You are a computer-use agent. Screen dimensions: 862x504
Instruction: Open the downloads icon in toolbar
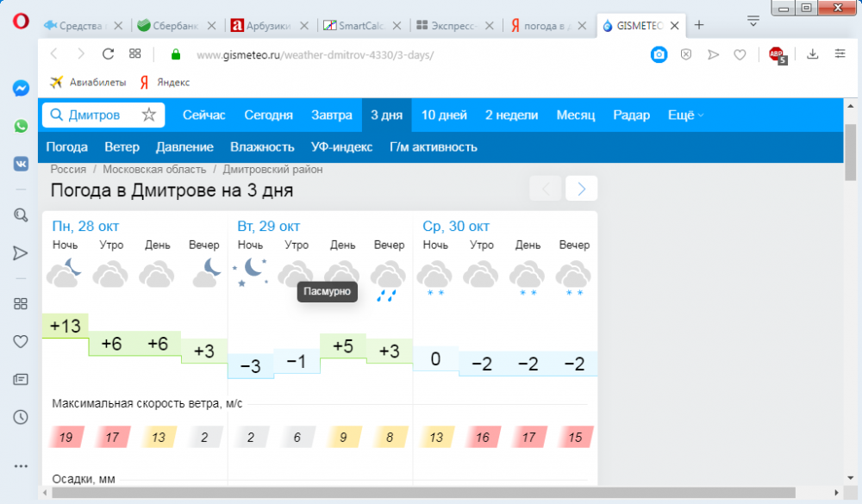[812, 54]
